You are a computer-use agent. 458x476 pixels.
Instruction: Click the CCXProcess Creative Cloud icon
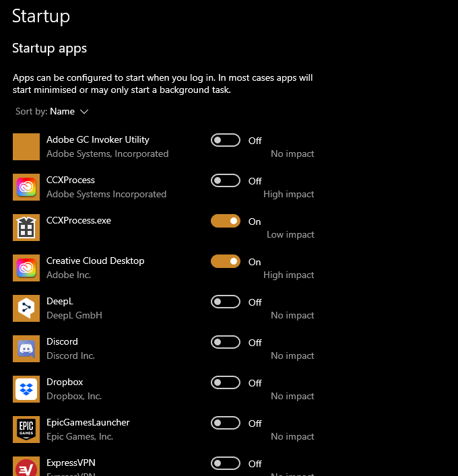coord(26,187)
